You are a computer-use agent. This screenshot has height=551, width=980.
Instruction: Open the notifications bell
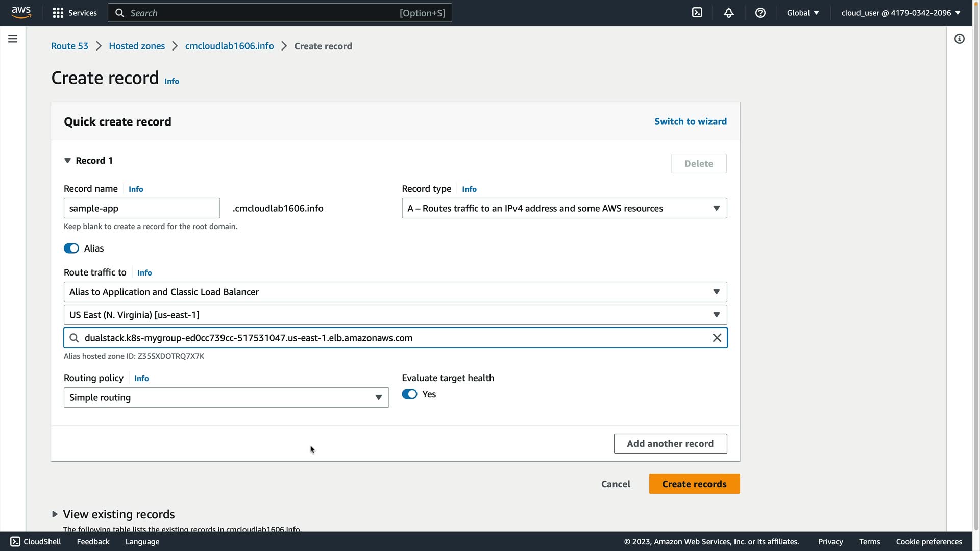point(729,13)
